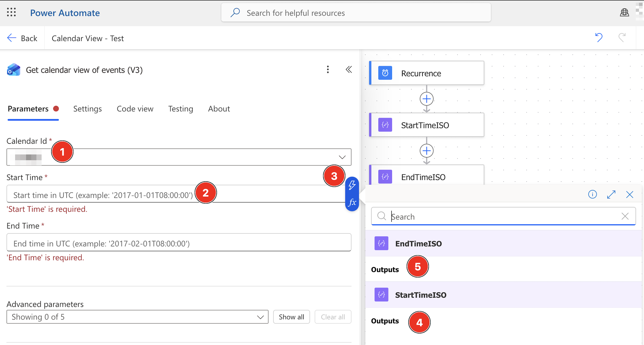Screen dimensions: 644x345
Task: Expand the Calendar Id dropdown
Action: [x=342, y=157]
